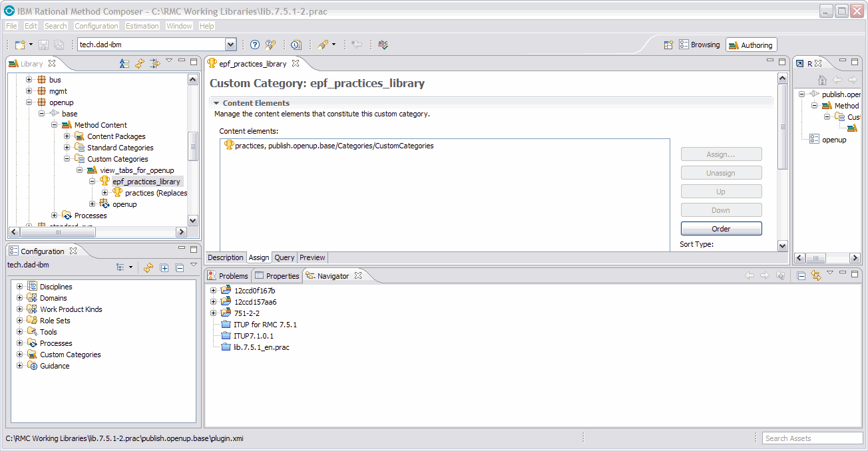
Task: Click the Order button
Action: point(721,228)
